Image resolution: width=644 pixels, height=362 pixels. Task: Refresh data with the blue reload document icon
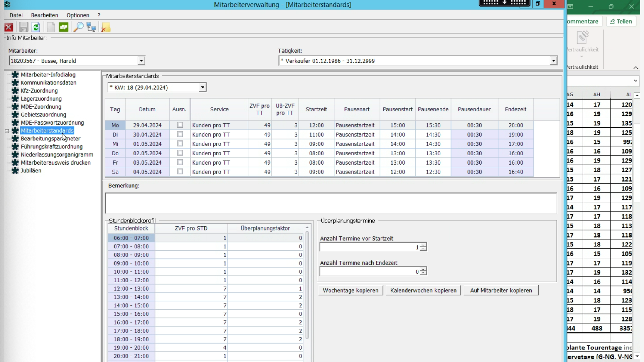tap(36, 27)
